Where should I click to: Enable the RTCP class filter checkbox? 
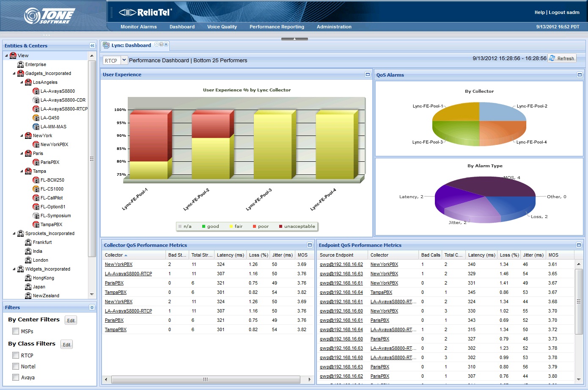[16, 355]
